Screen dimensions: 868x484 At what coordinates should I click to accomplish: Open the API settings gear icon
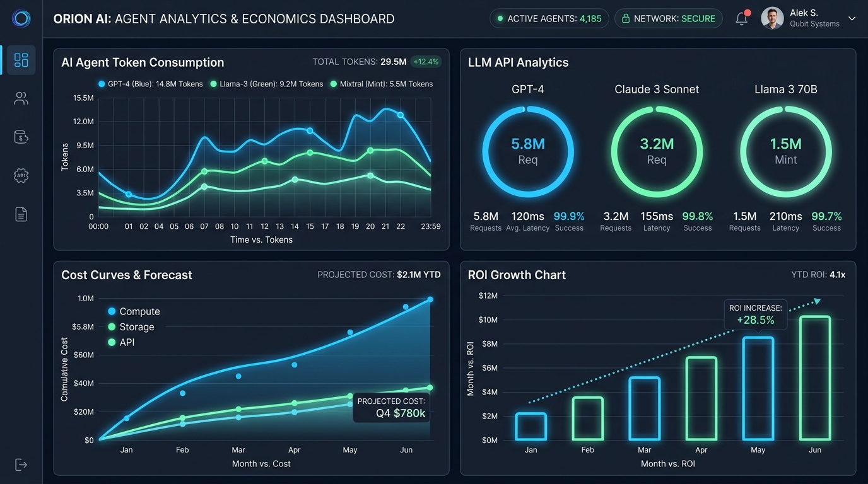click(21, 175)
